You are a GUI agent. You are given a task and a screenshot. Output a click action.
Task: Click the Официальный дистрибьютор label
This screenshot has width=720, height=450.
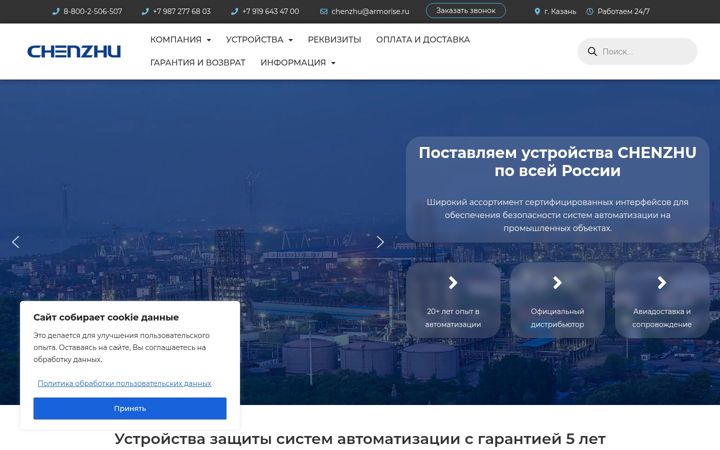tap(557, 318)
